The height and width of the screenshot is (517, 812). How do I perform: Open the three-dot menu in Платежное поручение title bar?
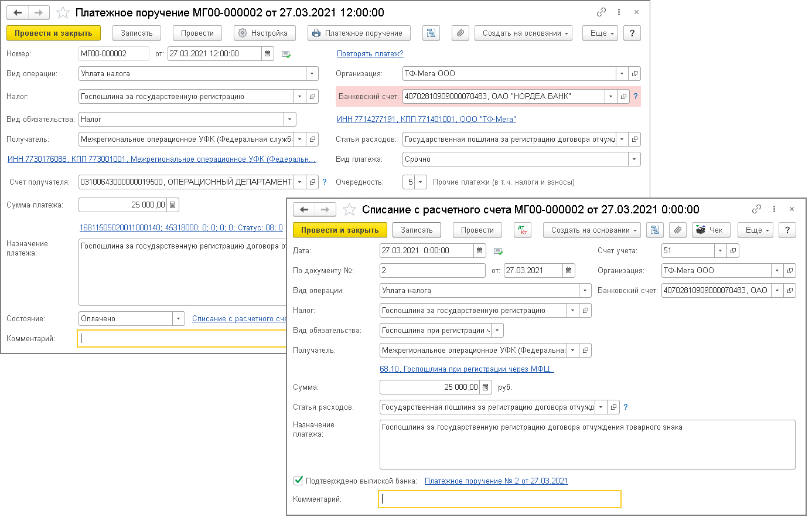pyautogui.click(x=619, y=12)
